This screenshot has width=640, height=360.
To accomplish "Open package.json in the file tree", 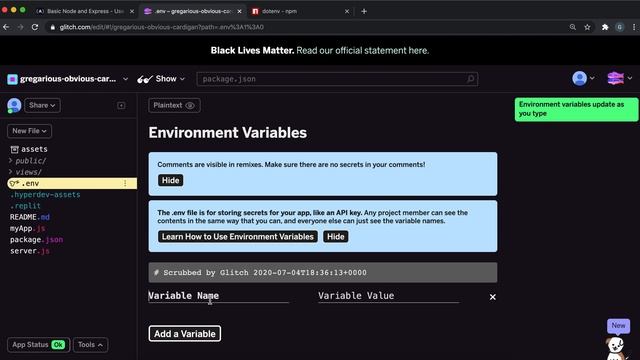I will coord(36,240).
